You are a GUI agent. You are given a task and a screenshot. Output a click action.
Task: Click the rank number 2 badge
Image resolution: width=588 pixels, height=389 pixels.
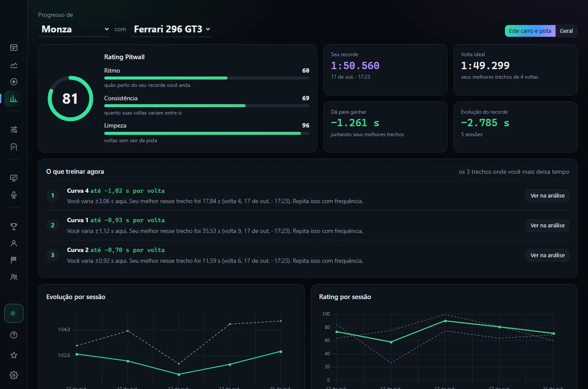point(53,225)
